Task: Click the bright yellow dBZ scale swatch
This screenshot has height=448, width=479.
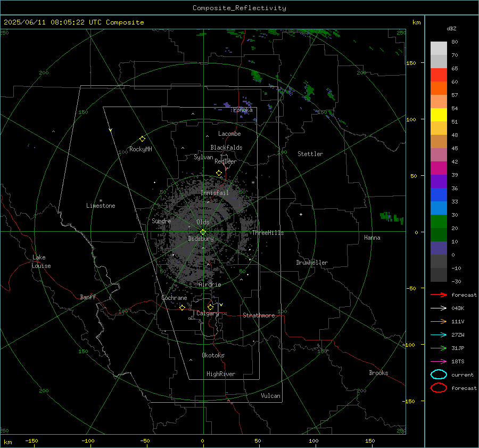Action: 439,115
